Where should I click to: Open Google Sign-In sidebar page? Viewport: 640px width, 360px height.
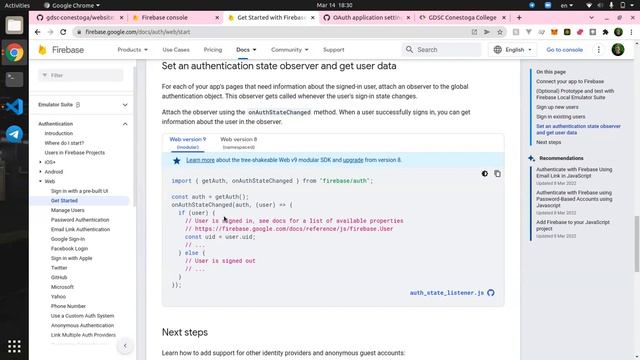(68, 239)
